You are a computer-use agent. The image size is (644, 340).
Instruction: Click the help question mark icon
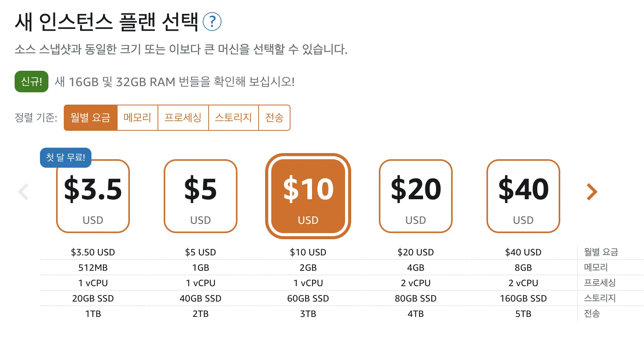click(212, 22)
